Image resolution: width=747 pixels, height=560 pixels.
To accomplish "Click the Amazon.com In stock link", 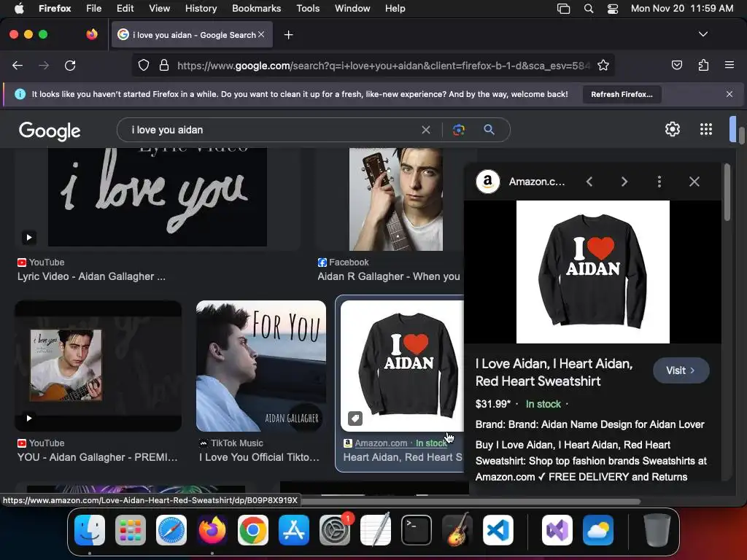I will tap(396, 443).
